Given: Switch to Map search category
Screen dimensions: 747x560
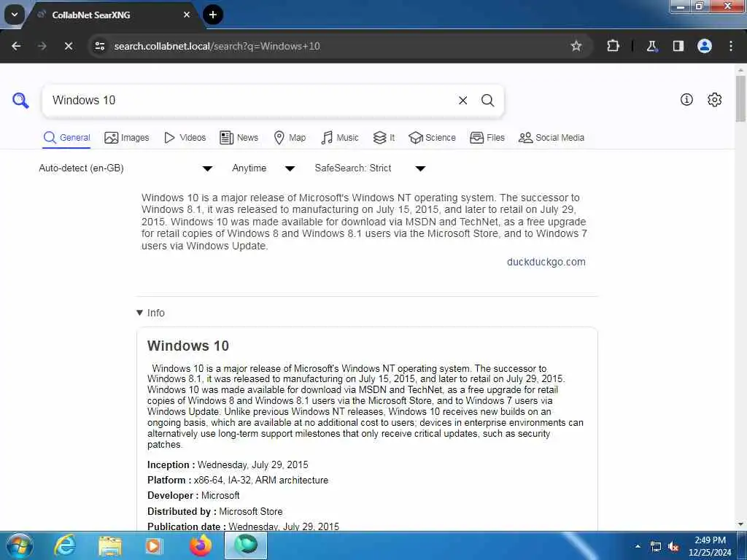Looking at the screenshot, I should coord(290,138).
